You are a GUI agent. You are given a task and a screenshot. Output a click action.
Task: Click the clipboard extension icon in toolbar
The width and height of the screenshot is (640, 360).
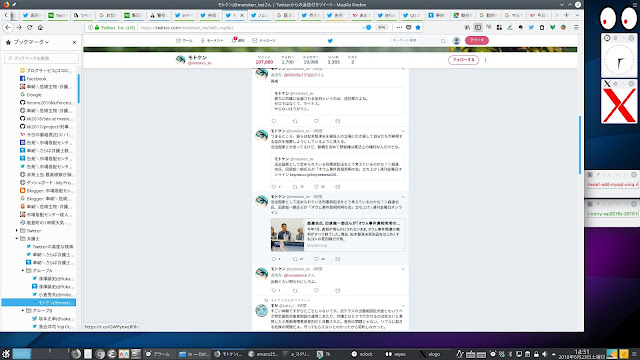click(x=542, y=27)
